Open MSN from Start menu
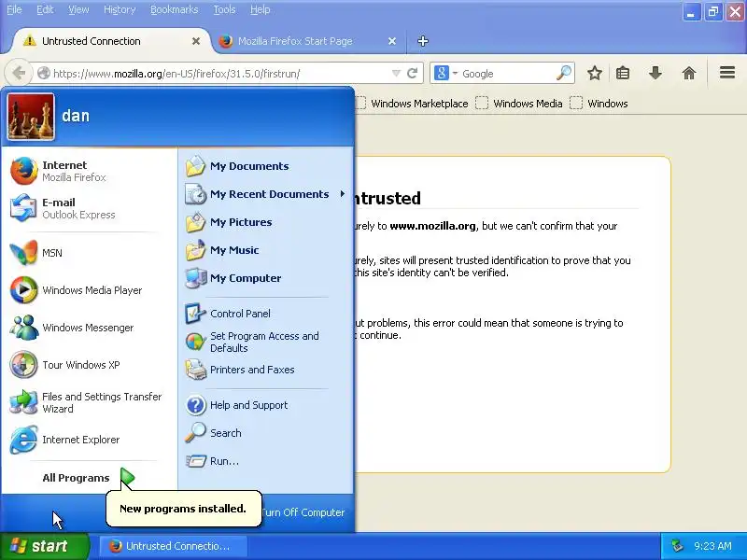Image resolution: width=747 pixels, height=560 pixels. coord(90,253)
